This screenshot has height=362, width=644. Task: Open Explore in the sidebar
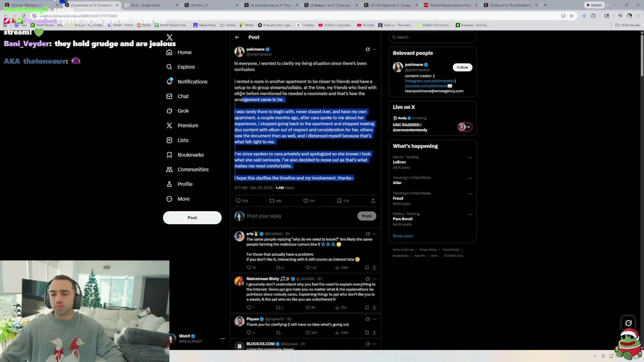tap(180, 67)
